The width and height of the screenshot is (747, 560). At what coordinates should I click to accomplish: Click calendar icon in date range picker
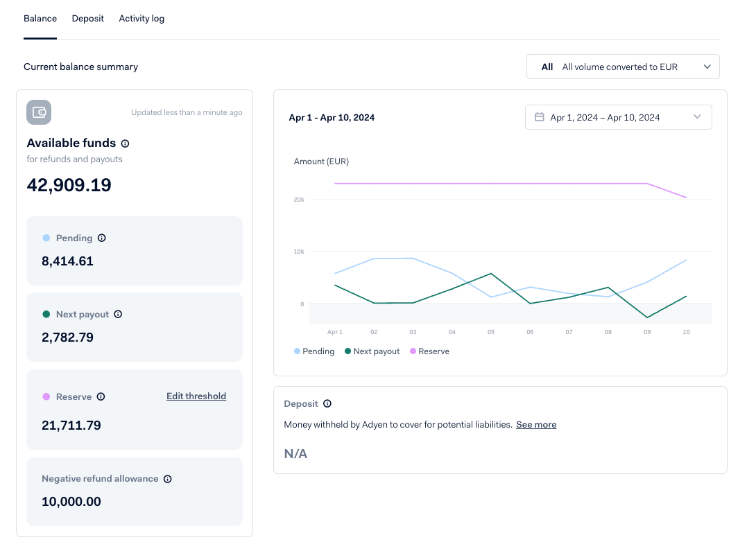coord(540,118)
